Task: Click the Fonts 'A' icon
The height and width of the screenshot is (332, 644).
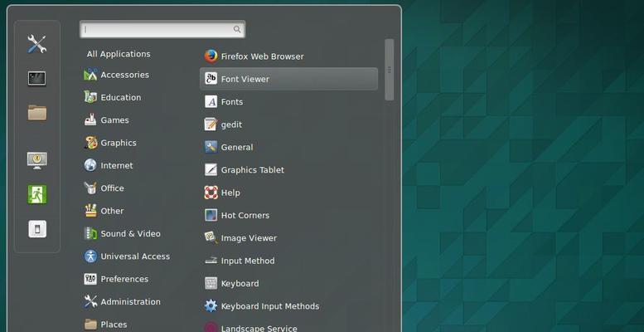Action: pos(211,101)
